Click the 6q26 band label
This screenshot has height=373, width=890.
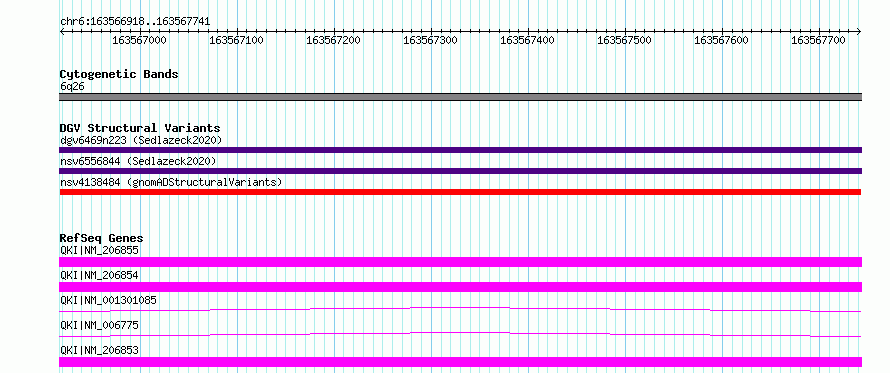[73, 87]
